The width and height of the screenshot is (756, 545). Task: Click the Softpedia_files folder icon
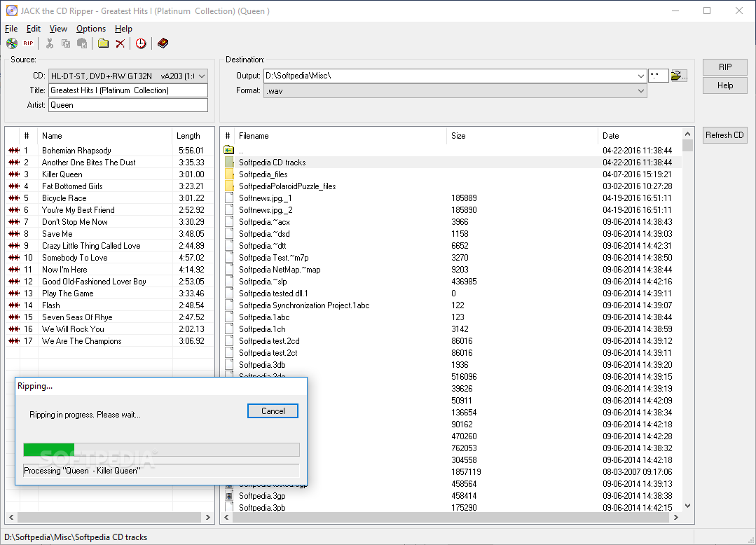tap(229, 174)
